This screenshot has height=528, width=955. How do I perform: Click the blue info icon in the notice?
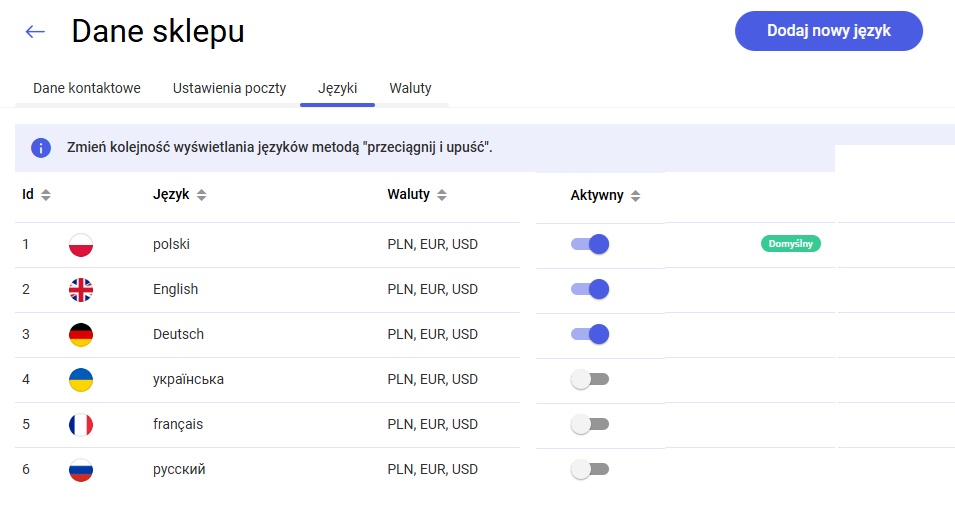pos(41,147)
